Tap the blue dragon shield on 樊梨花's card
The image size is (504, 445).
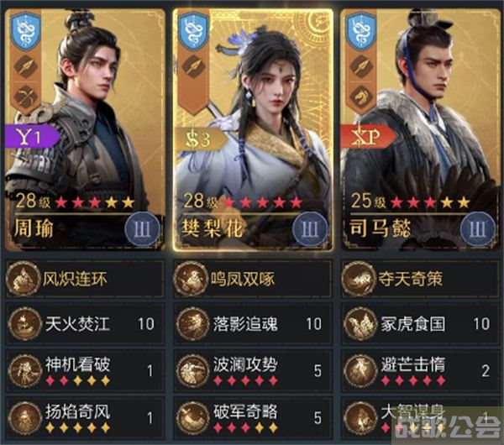[x=194, y=32]
